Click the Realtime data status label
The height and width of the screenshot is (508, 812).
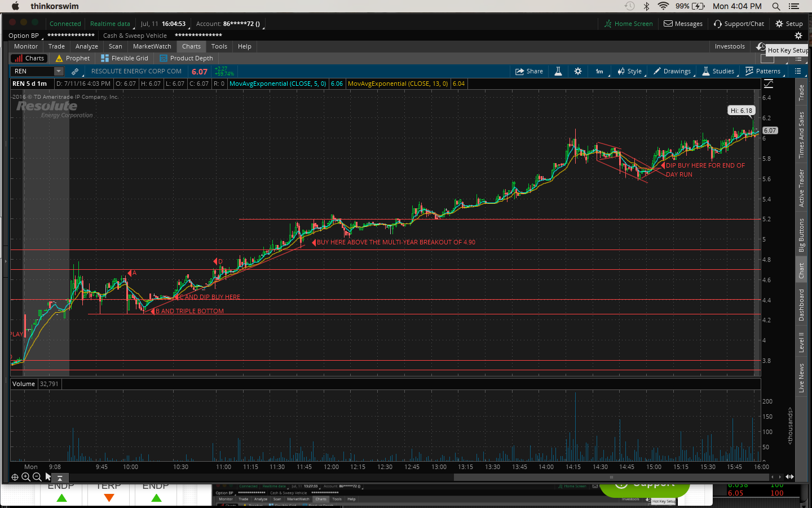(110, 24)
